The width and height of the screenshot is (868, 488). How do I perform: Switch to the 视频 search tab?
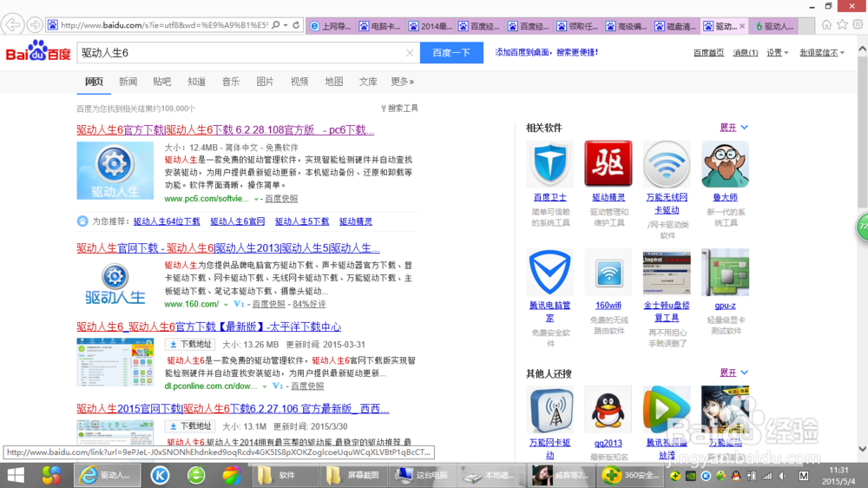click(x=299, y=82)
